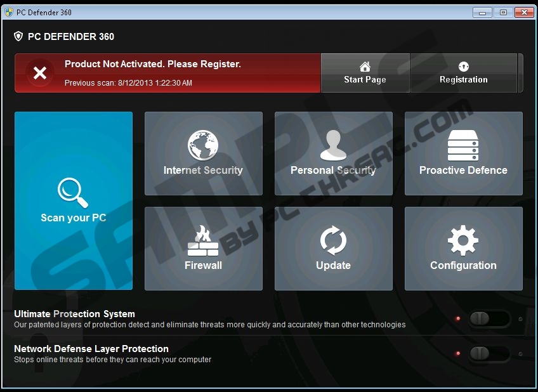Click the red X not-activated icon
538x392 pixels.
(40, 73)
